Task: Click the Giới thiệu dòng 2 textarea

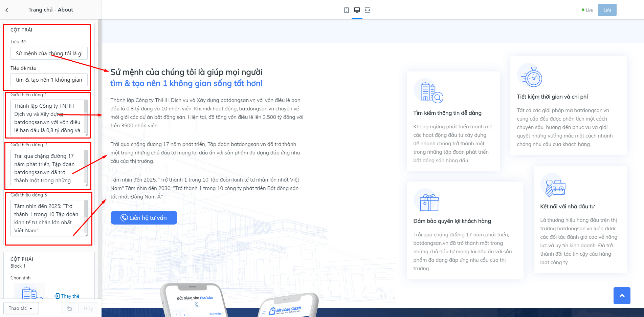Action: 49,168
